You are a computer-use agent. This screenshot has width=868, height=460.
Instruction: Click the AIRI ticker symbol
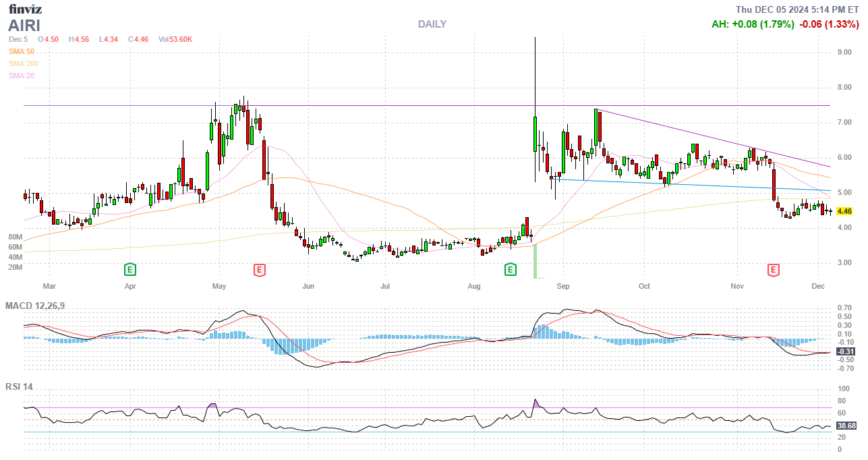pos(24,26)
